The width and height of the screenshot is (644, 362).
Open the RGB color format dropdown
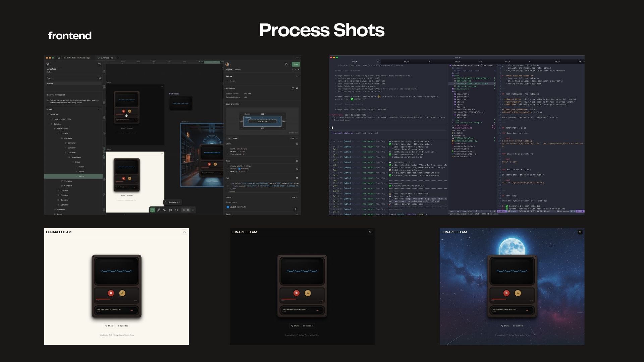(294, 197)
